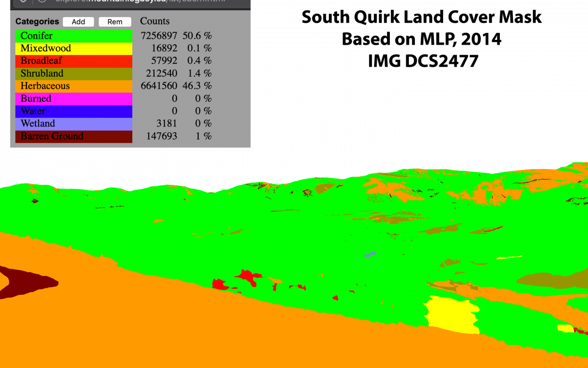
Task: Choose the olive Shrubland category row
Action: click(73, 74)
